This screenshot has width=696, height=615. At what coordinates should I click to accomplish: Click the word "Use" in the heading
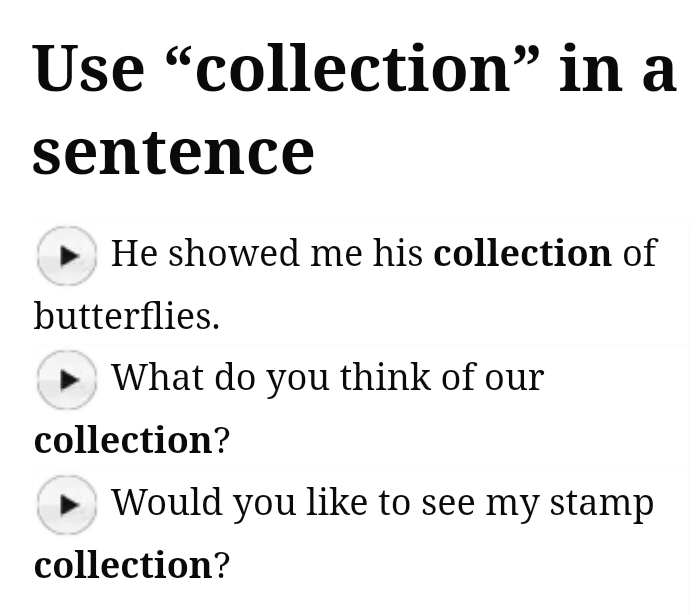(x=88, y=68)
